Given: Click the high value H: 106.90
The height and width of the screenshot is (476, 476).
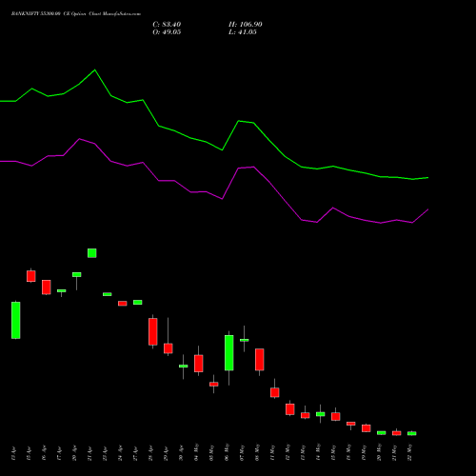Looking at the screenshot, I should 246,25.
